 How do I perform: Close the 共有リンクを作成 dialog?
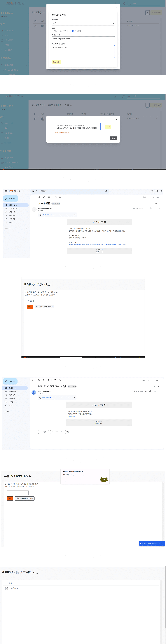[x=117, y=7]
